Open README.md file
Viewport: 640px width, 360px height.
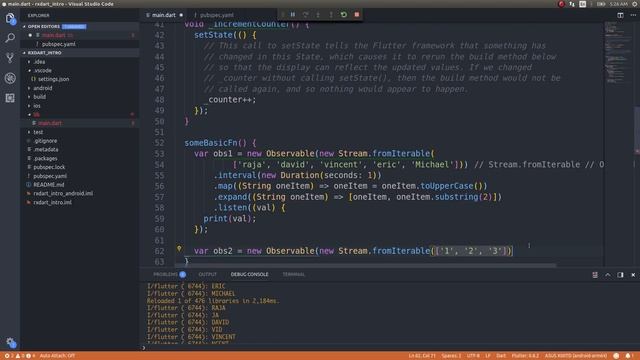pos(80,185)
